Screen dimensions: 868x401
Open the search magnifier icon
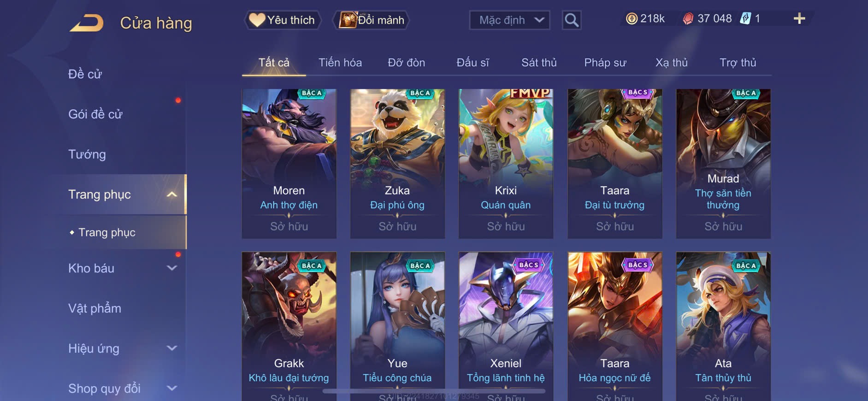pos(572,20)
